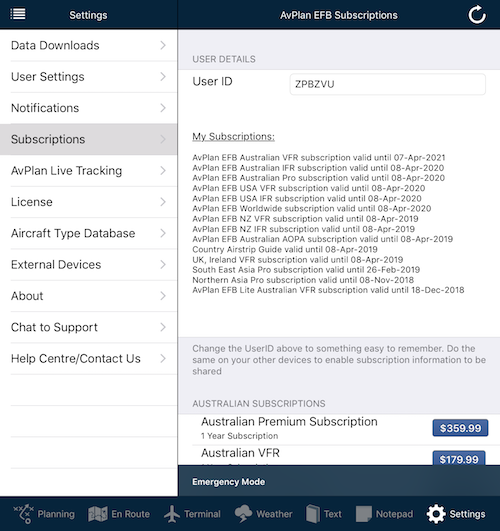Tap the chevron on Notifications row
500x531 pixels.
point(163,108)
